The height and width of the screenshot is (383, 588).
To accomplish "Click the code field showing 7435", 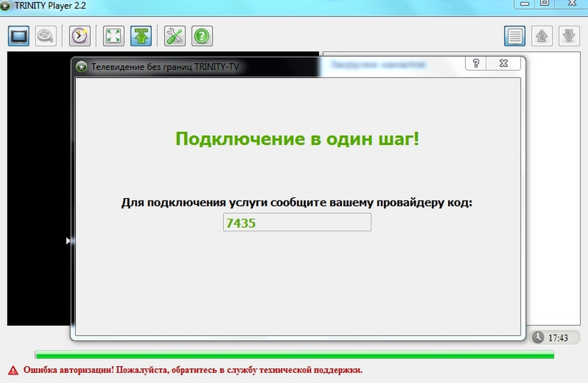I will tap(297, 223).
